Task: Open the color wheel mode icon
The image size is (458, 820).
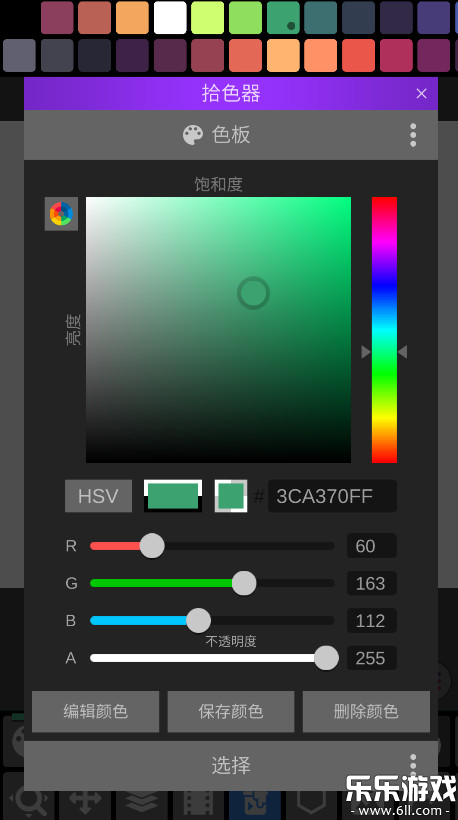Action: point(61,213)
